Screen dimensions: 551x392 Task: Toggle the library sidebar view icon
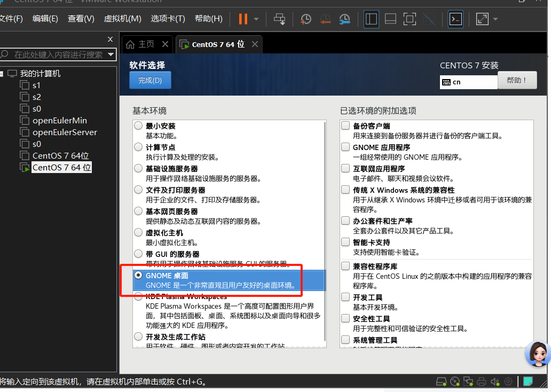click(x=371, y=19)
